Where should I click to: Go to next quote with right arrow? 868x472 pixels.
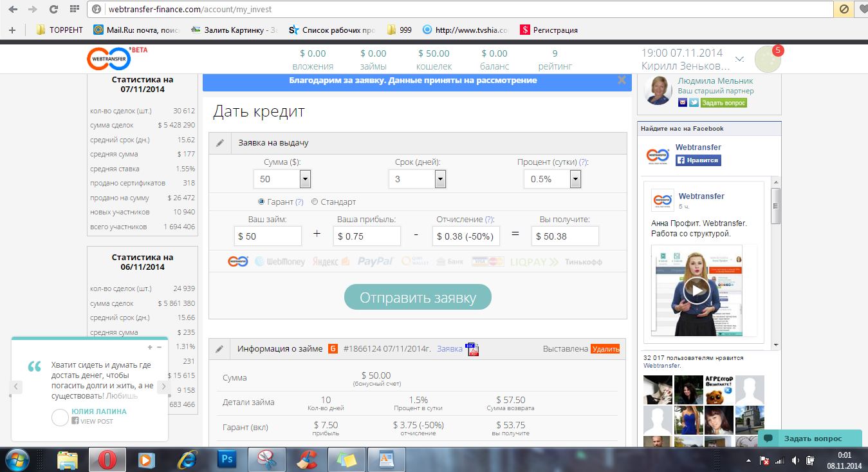(163, 386)
